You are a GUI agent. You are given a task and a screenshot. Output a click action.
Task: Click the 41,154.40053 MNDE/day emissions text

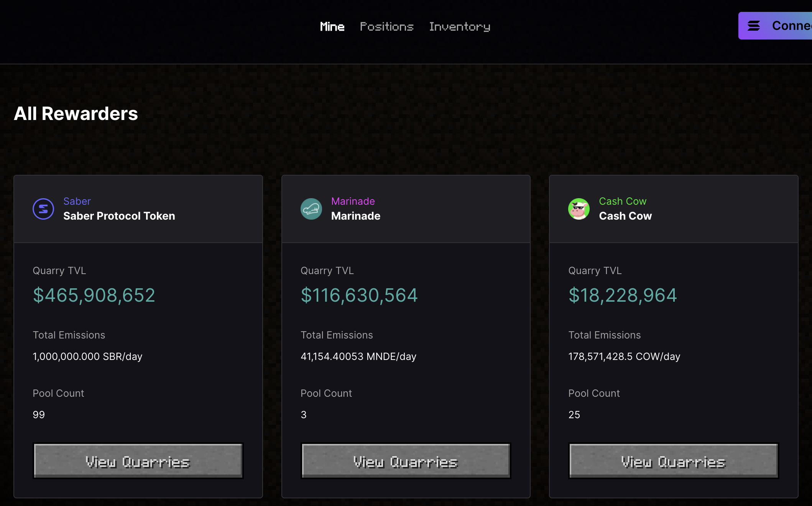pos(358,356)
